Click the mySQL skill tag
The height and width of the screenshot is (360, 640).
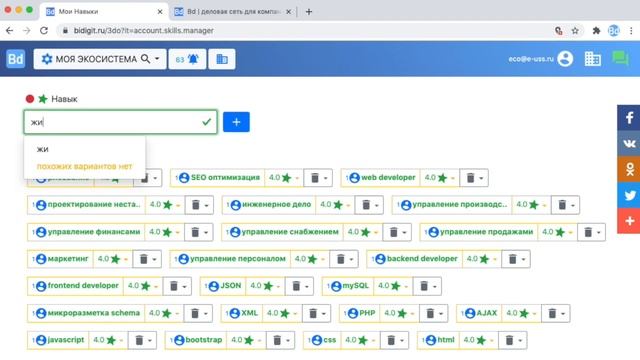348,286
